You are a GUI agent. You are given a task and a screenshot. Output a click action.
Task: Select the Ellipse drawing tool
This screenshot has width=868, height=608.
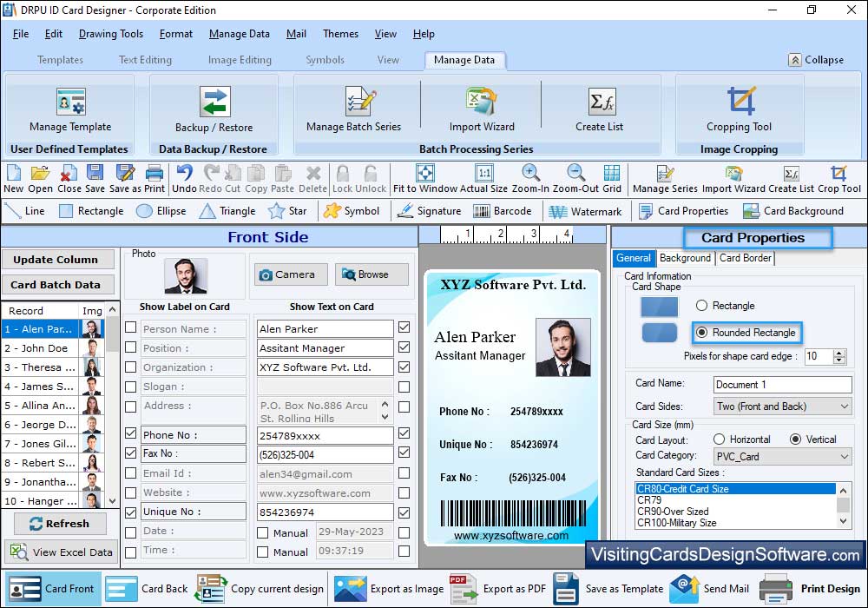click(161, 211)
